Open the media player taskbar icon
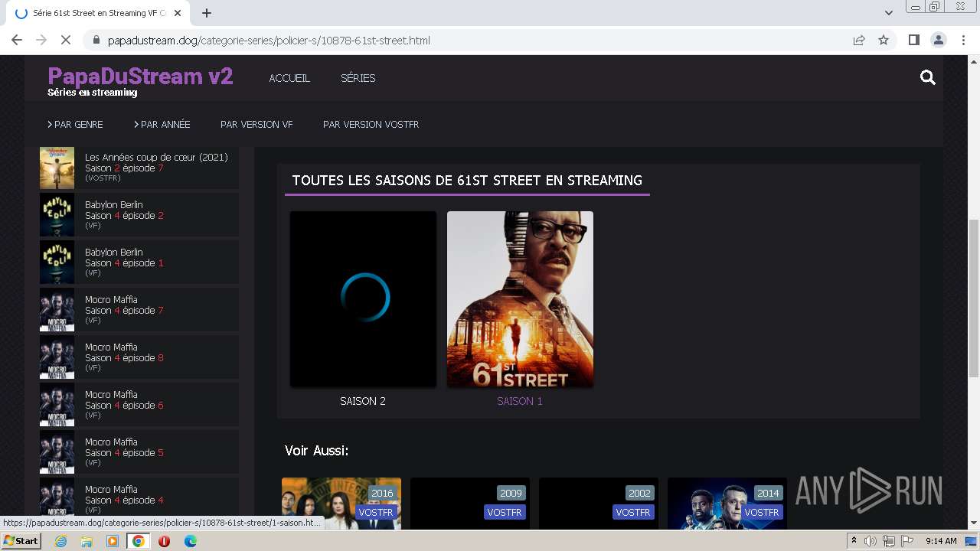The width and height of the screenshot is (980, 551). [113, 541]
